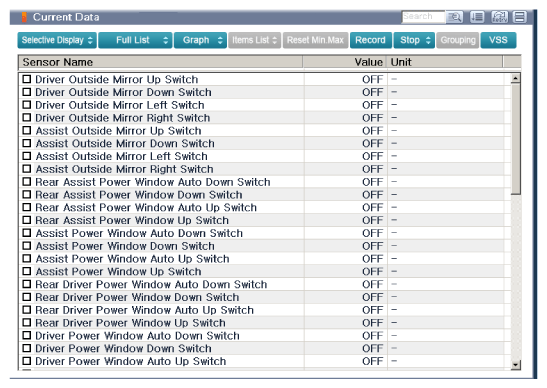Screen dimensions: 547x388
Task: Click the scrollbar down arrow
Action: coord(516,365)
